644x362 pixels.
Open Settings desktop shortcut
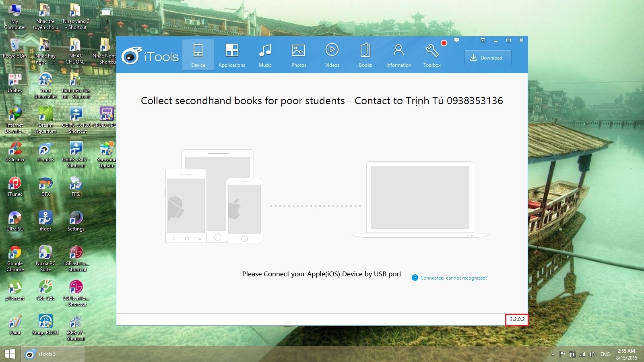click(x=76, y=221)
